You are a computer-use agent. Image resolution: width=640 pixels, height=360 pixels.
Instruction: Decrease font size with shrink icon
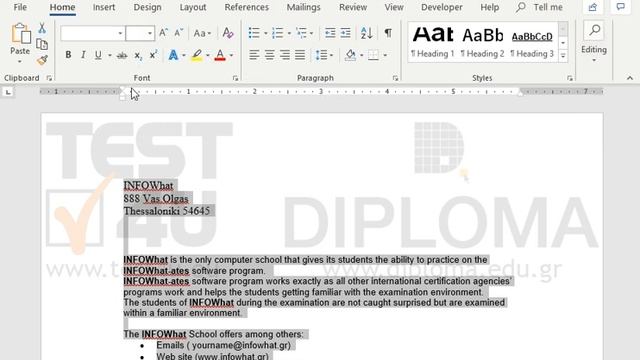[x=178, y=33]
